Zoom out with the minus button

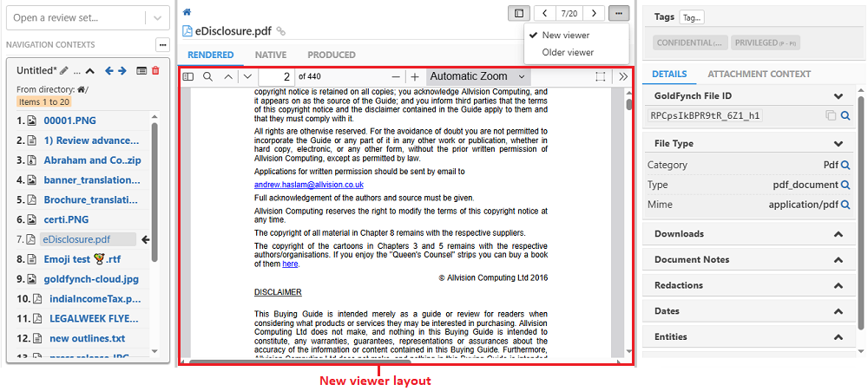click(396, 76)
